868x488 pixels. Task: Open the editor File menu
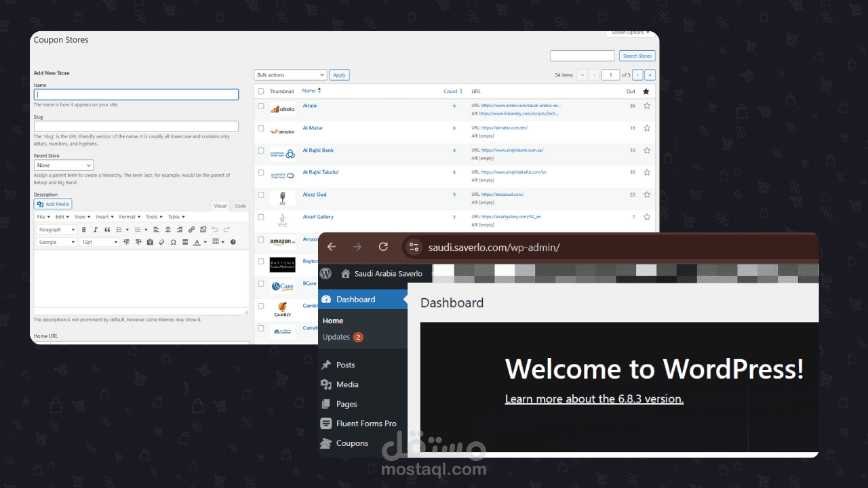[43, 217]
